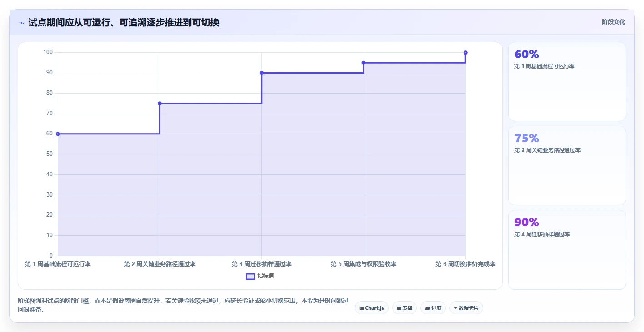Image resolution: width=644 pixels, height=332 pixels.
Task: Click the data point at value 100
Action: tap(465, 53)
